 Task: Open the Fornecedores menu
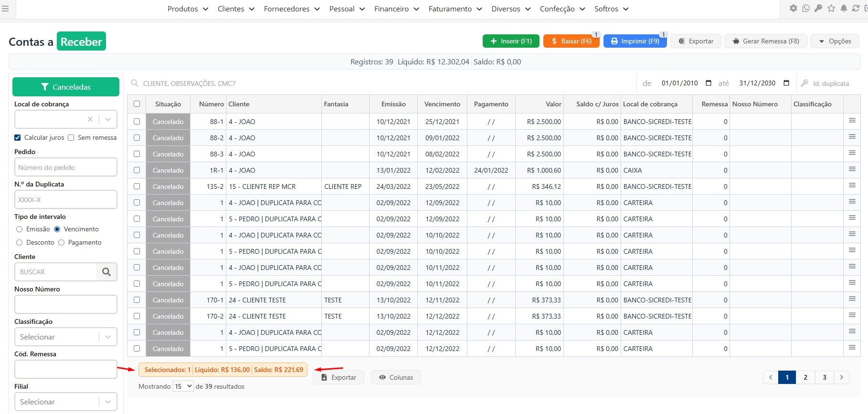pyautogui.click(x=292, y=9)
